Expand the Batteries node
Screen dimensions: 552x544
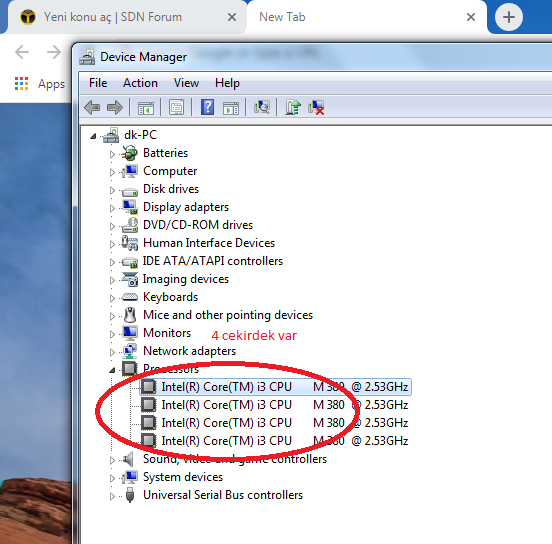pos(112,154)
